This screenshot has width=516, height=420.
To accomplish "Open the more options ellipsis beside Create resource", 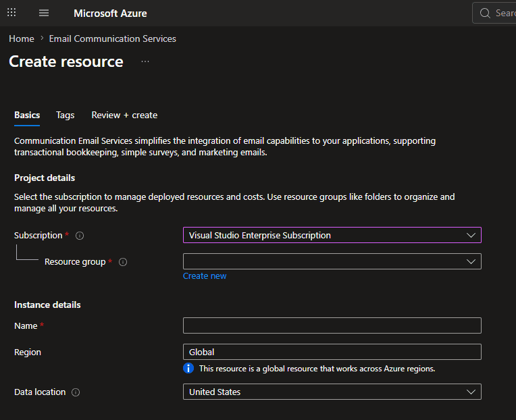I will pyautogui.click(x=145, y=61).
